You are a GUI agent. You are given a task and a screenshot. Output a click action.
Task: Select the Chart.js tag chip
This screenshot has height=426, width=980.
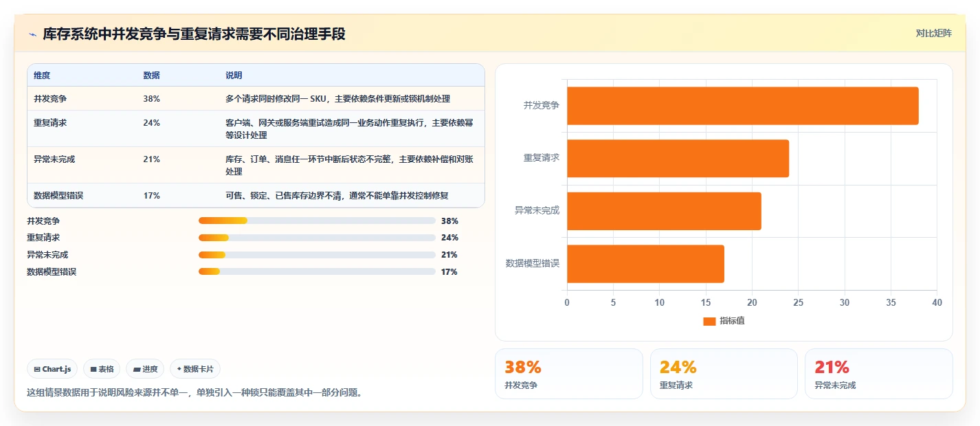[53, 369]
